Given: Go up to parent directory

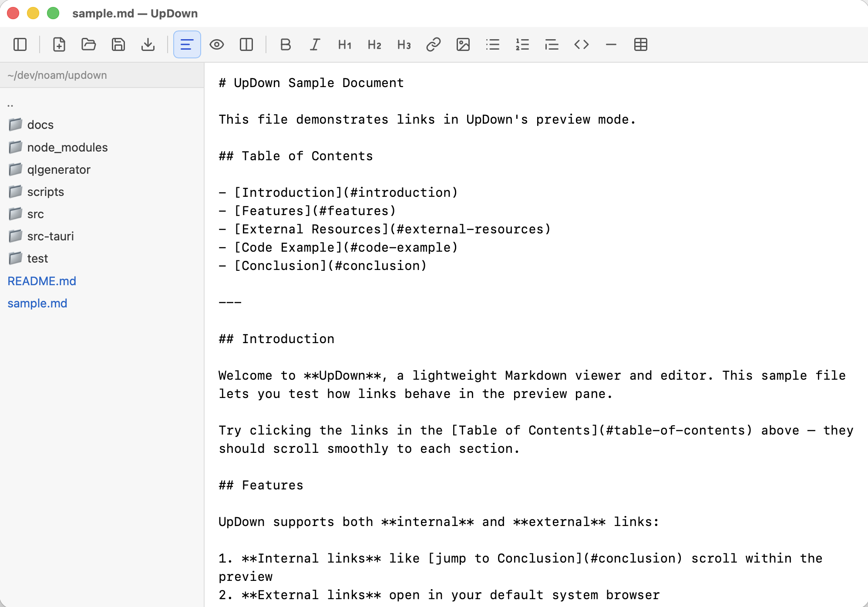Looking at the screenshot, I should point(10,105).
